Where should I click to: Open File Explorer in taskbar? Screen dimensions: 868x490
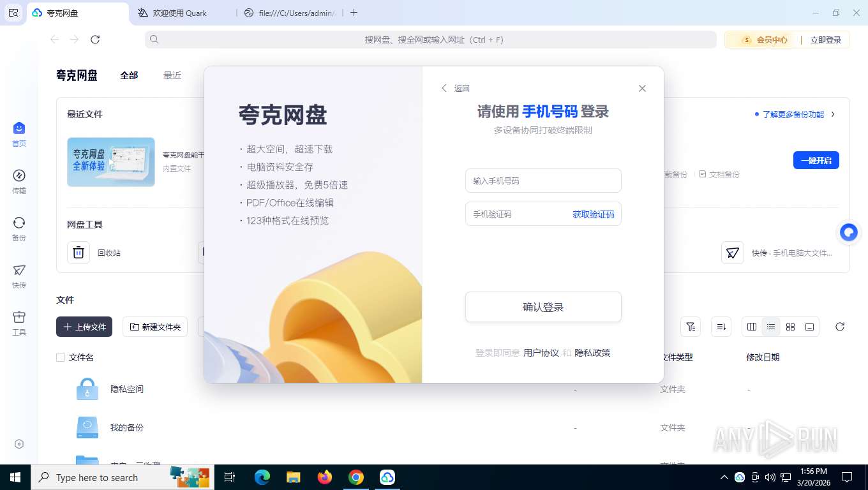point(293,477)
